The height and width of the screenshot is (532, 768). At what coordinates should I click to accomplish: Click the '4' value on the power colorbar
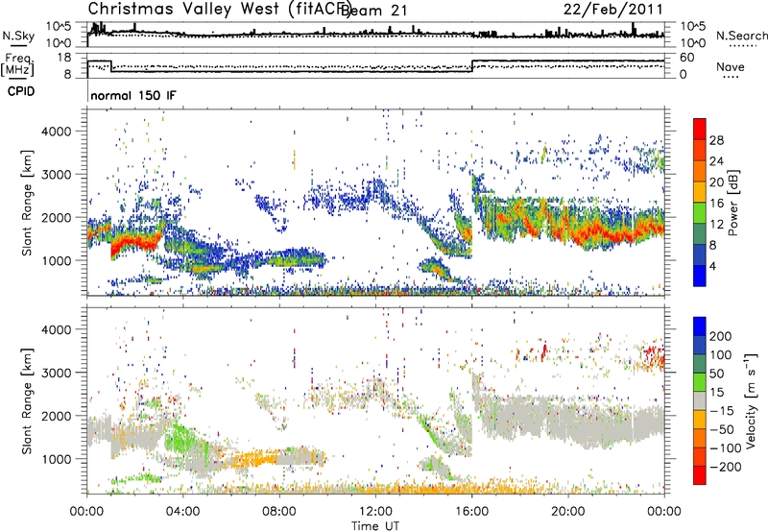click(x=712, y=266)
